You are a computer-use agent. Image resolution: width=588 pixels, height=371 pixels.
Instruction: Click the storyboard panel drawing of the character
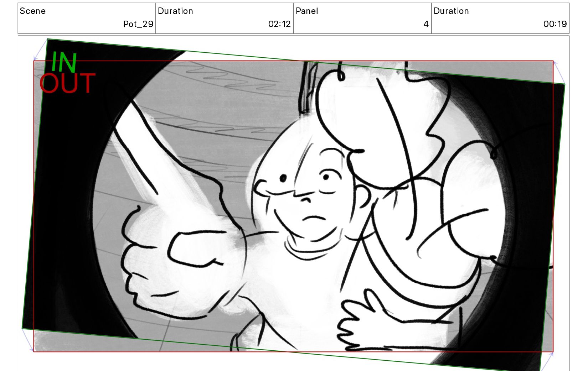[293, 206]
